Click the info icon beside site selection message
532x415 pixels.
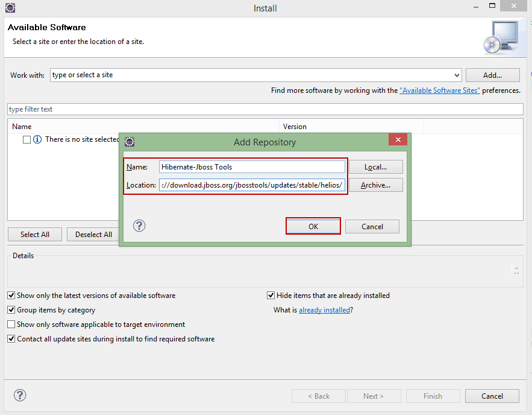tap(37, 139)
